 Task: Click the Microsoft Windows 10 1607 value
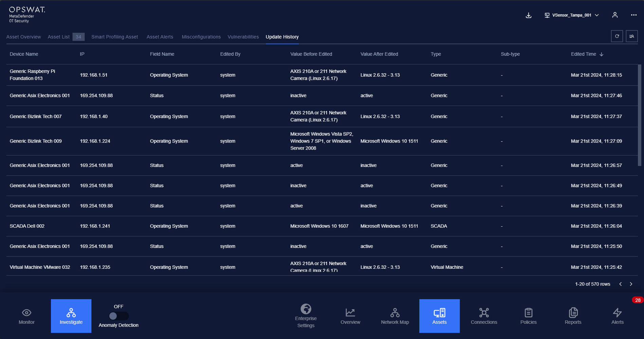coord(319,226)
